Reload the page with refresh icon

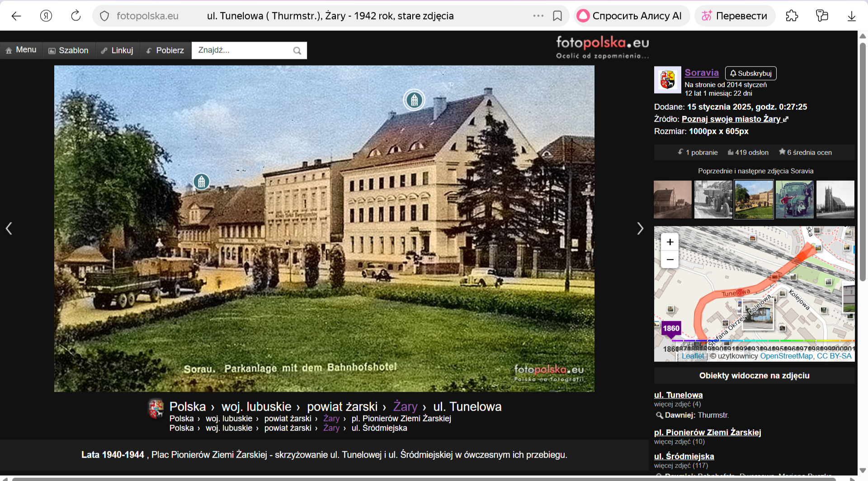click(75, 16)
